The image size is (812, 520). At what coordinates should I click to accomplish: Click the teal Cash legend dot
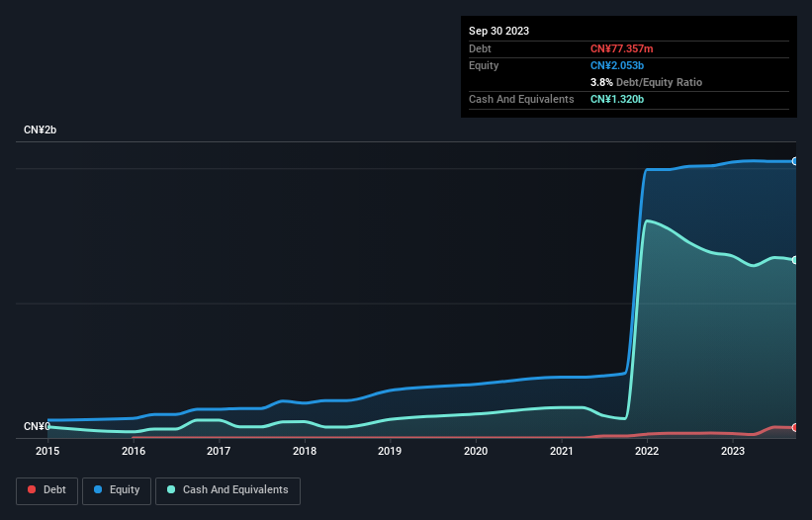coord(171,489)
